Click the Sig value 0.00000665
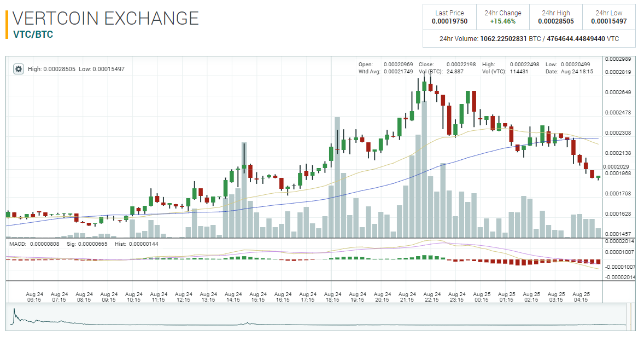The width and height of the screenshot is (644, 341). pos(93,244)
